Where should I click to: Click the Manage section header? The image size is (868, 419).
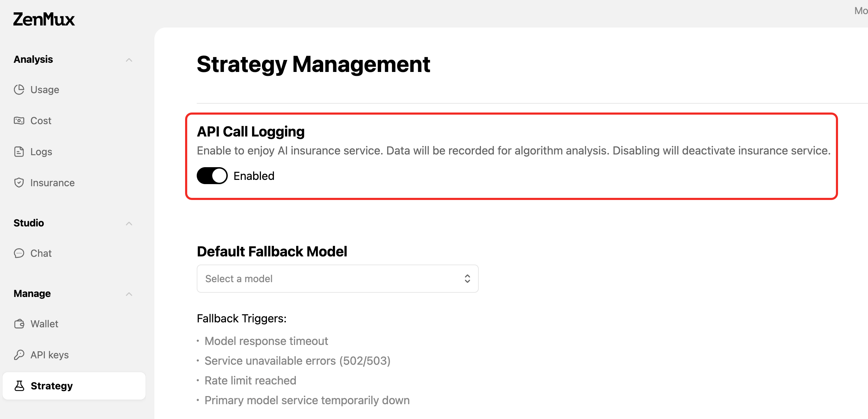(x=32, y=293)
